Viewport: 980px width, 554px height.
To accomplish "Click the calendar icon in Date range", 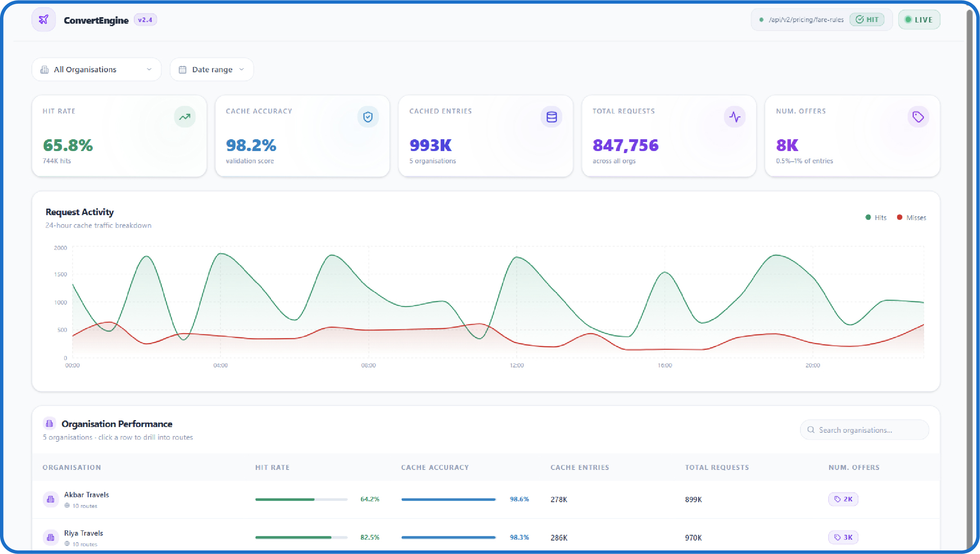I will click(x=182, y=70).
